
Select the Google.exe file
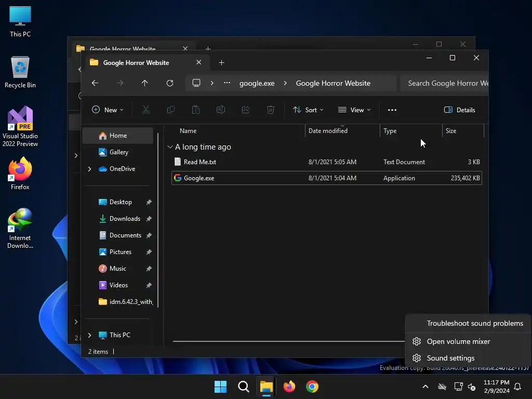(x=326, y=178)
